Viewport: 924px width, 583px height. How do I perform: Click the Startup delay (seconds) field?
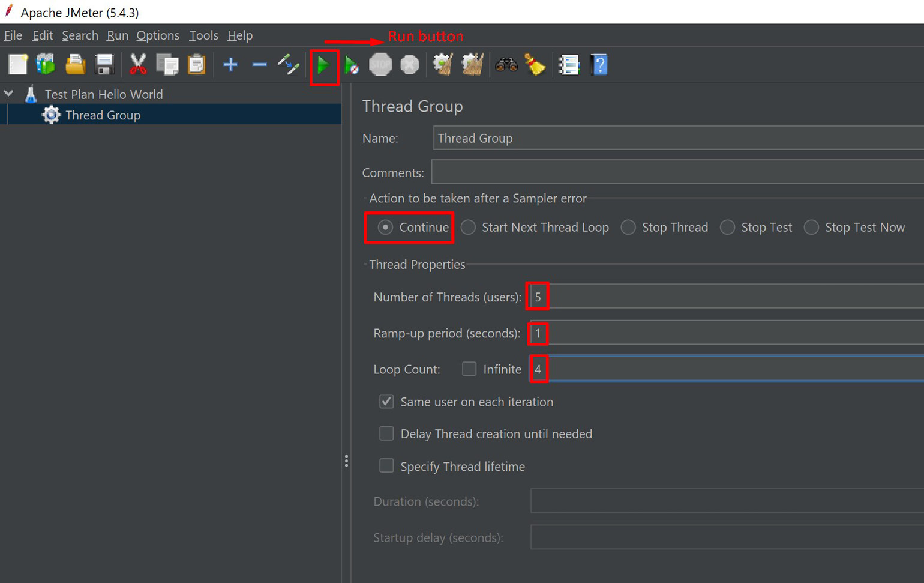727,537
